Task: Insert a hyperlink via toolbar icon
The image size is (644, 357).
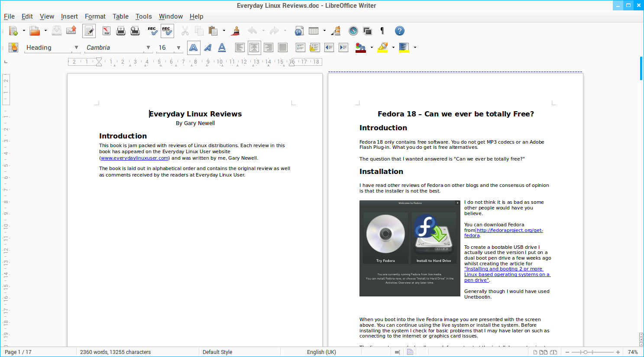Action: click(x=299, y=31)
